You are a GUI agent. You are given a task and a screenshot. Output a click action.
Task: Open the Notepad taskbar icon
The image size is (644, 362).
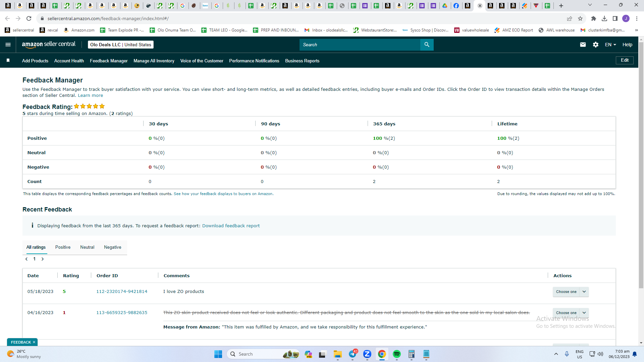tap(426, 354)
